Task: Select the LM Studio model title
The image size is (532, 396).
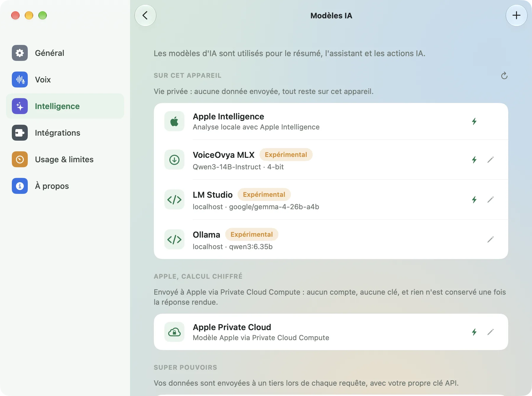Action: tap(213, 195)
